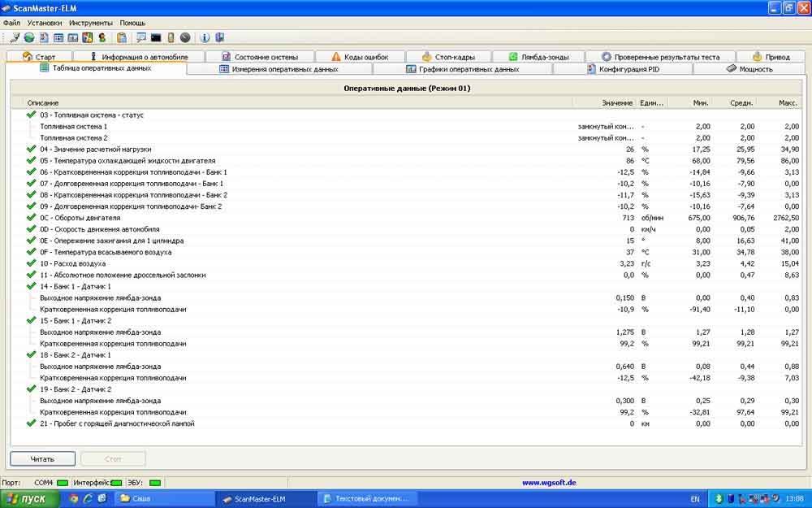Viewport: 812px width, 508px height.
Task: Toggle the checkmark for 10 Расход воздуха
Action: [x=31, y=263]
